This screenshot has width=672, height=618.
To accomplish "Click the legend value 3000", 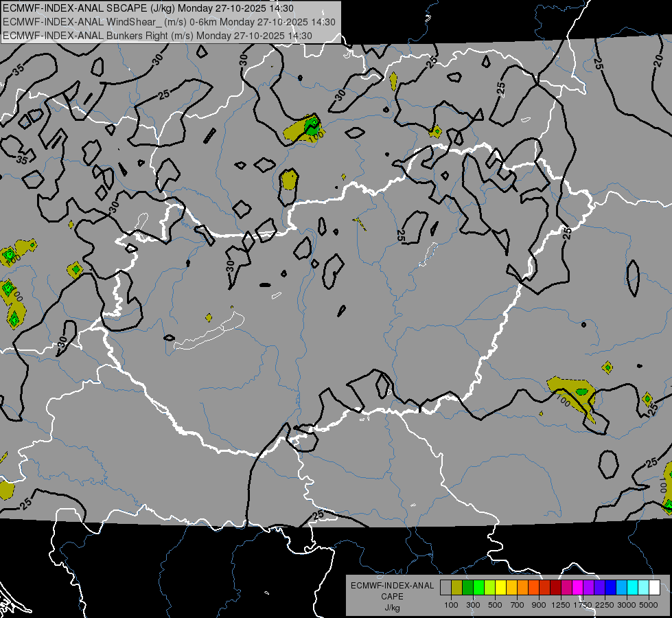I will (x=627, y=605).
